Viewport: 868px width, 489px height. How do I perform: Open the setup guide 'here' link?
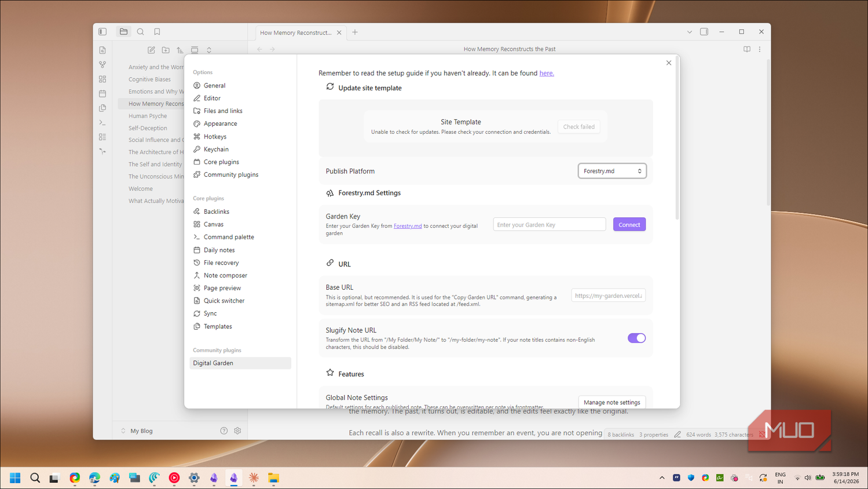click(x=547, y=73)
